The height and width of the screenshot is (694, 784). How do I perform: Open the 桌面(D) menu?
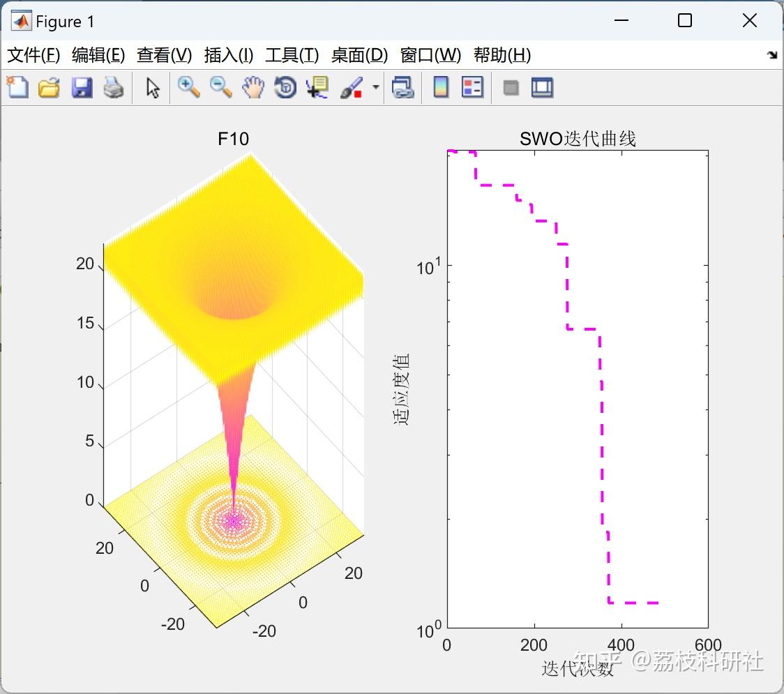click(359, 55)
